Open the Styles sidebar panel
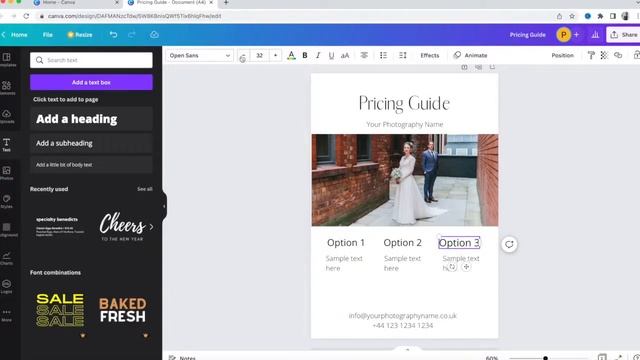The height and width of the screenshot is (360, 640). coord(7,201)
